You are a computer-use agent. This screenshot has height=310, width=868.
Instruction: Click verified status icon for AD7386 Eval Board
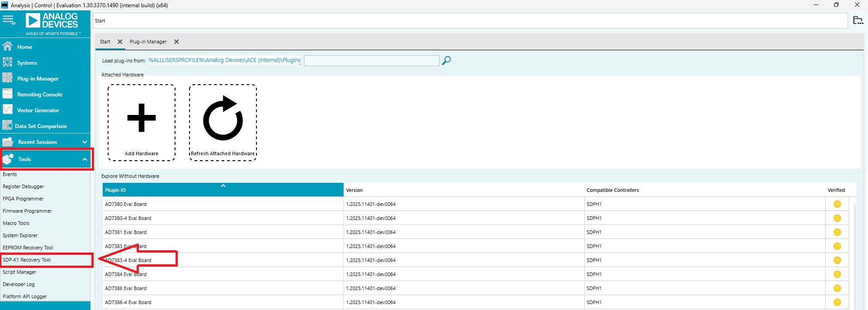click(x=837, y=288)
